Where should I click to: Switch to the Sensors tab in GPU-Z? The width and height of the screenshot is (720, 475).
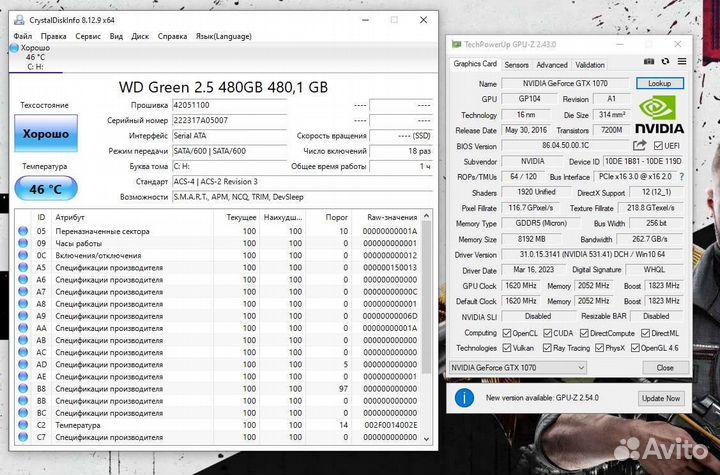(517, 65)
